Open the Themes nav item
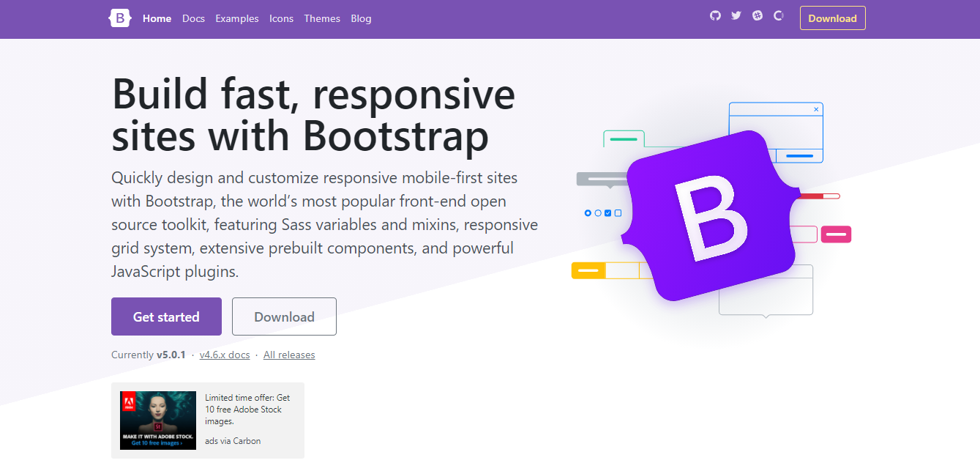This screenshot has width=980, height=474. pyautogui.click(x=322, y=18)
